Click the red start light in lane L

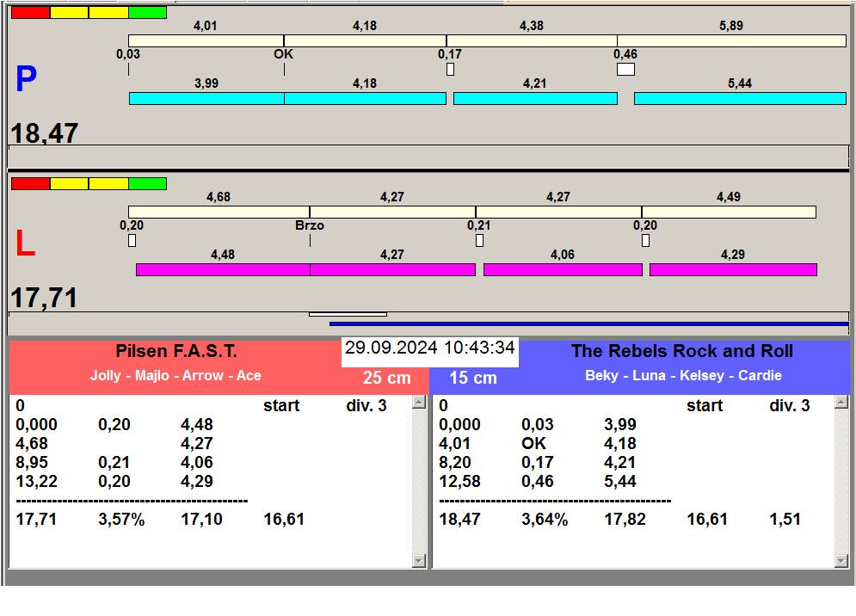(30, 183)
